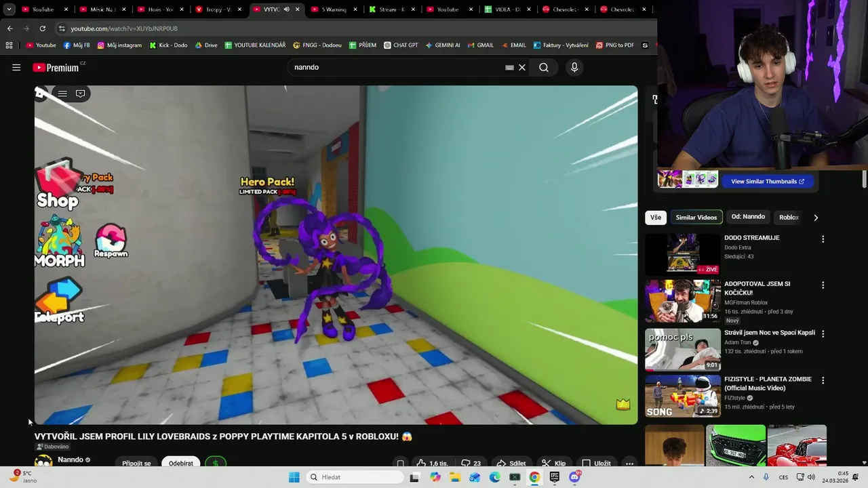Share the video with Sdílet
The image size is (868, 488).
(x=511, y=463)
